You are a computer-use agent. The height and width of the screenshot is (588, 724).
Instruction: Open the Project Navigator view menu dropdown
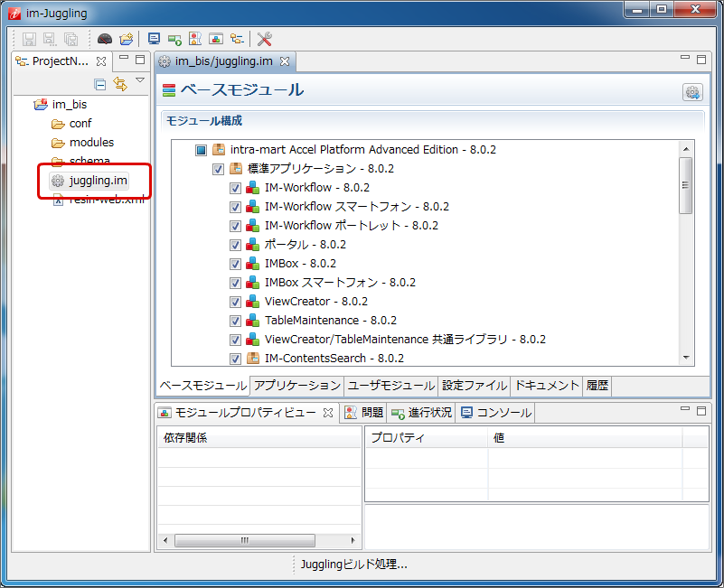coord(140,80)
